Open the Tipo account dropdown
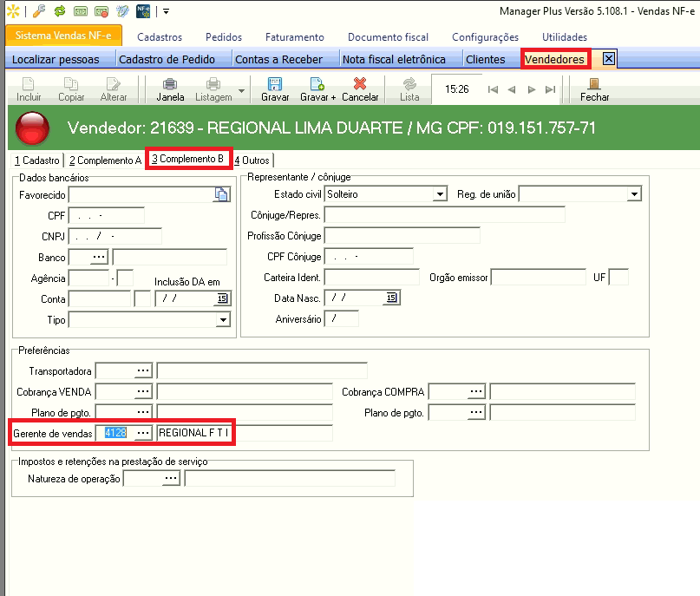The width and height of the screenshot is (700, 596). pyautogui.click(x=223, y=320)
